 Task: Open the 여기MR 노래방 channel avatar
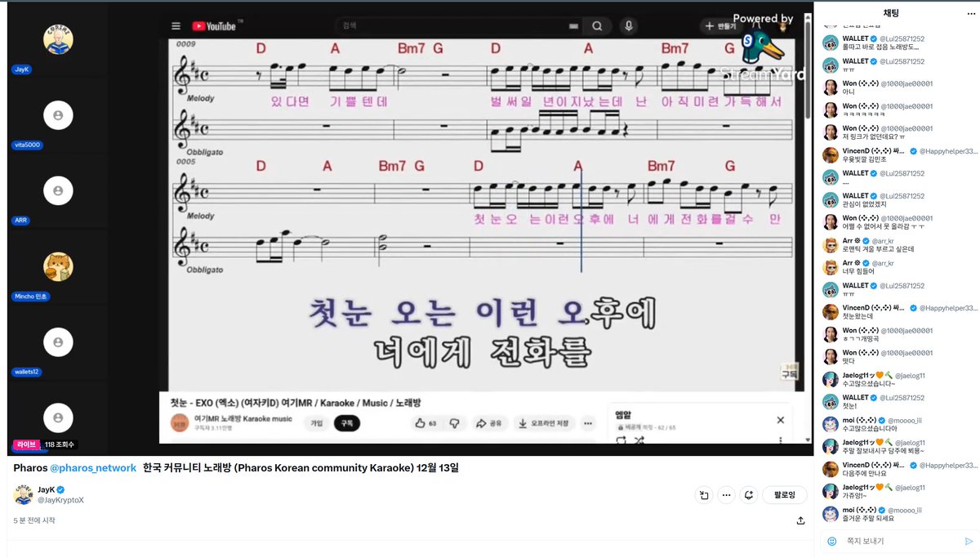179,422
